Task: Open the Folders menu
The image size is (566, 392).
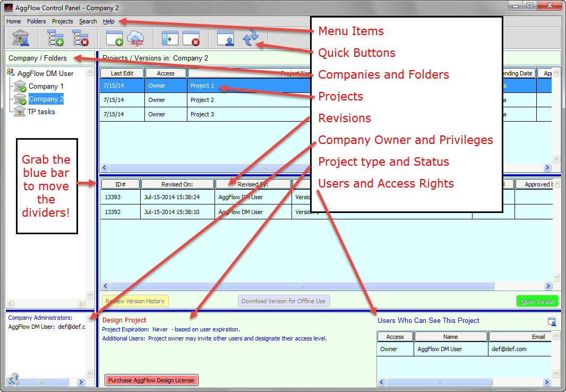Action: [x=37, y=21]
